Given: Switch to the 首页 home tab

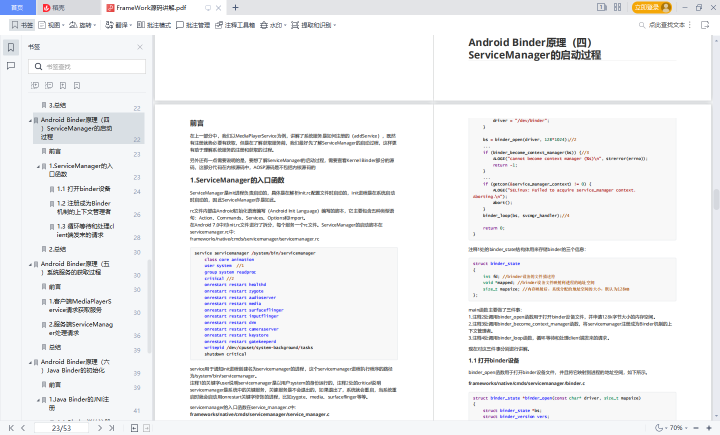Looking at the screenshot, I should [x=17, y=7].
